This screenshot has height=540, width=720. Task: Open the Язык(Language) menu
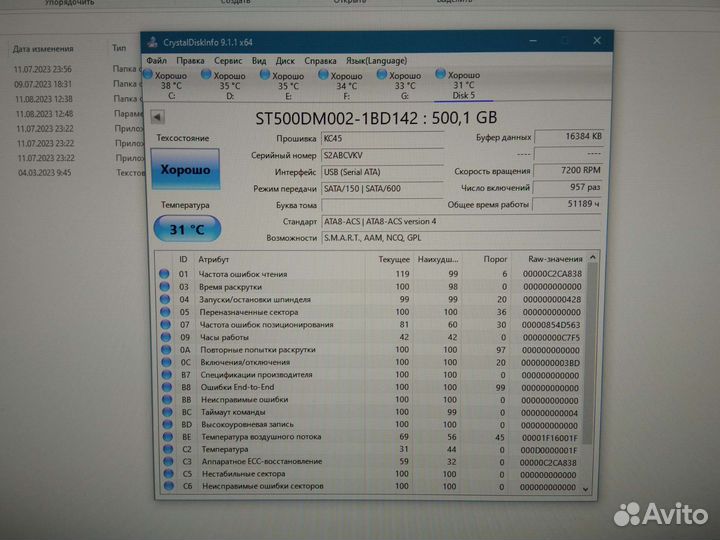pyautogui.click(x=376, y=61)
